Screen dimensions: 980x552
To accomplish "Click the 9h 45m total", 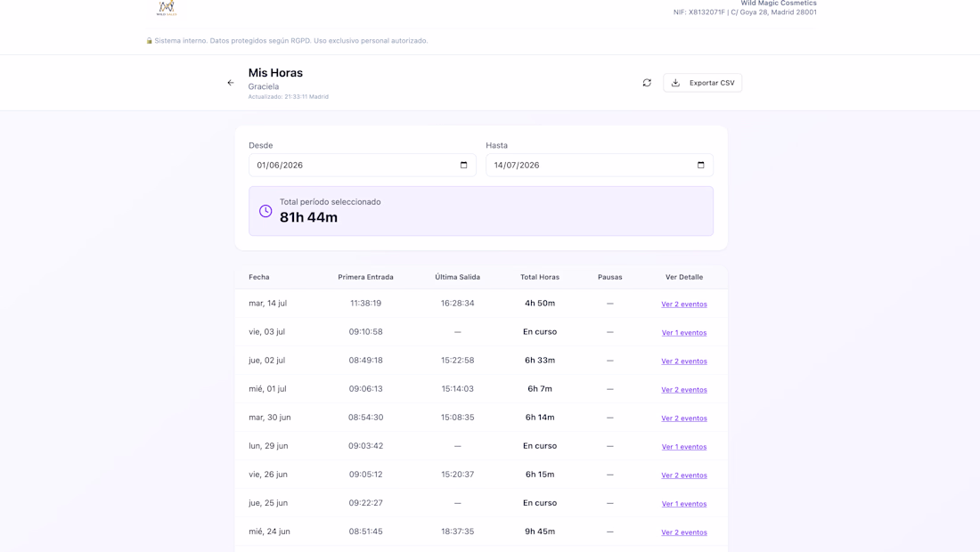I will [540, 532].
